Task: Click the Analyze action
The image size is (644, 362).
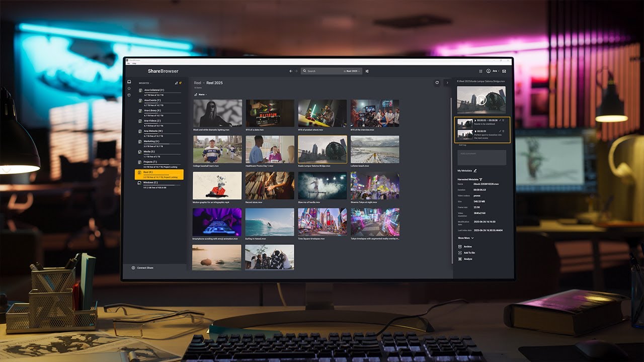Action: click(x=465, y=259)
